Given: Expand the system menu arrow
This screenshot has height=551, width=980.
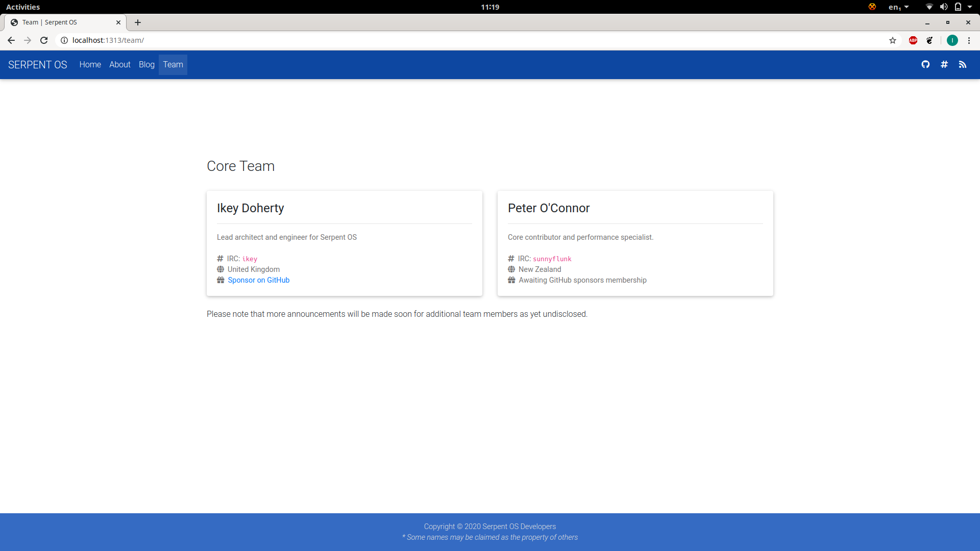Looking at the screenshot, I should (970, 7).
